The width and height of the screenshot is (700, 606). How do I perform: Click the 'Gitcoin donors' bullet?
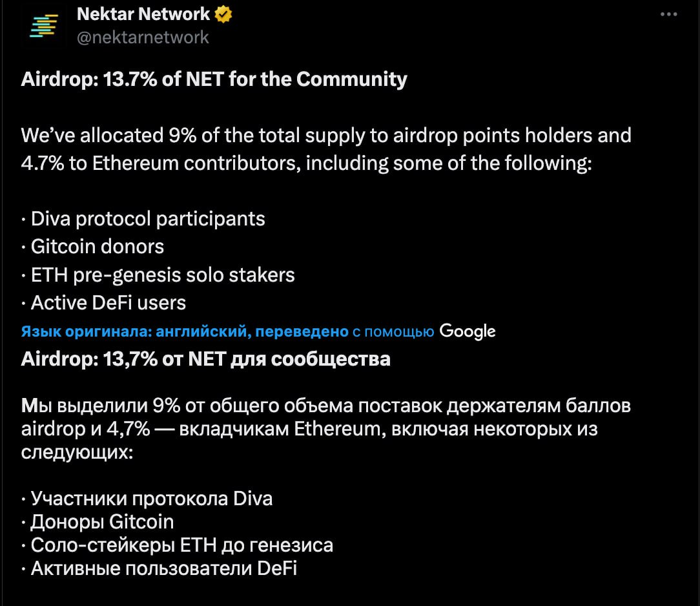[93, 247]
